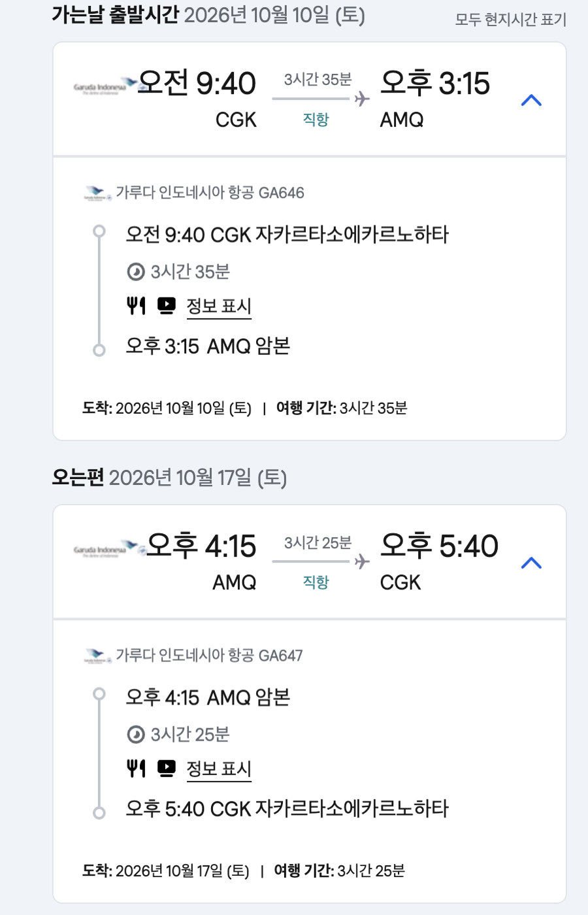Click the 오전 9:40 outbound departure time
588x915 pixels.
pos(197,84)
